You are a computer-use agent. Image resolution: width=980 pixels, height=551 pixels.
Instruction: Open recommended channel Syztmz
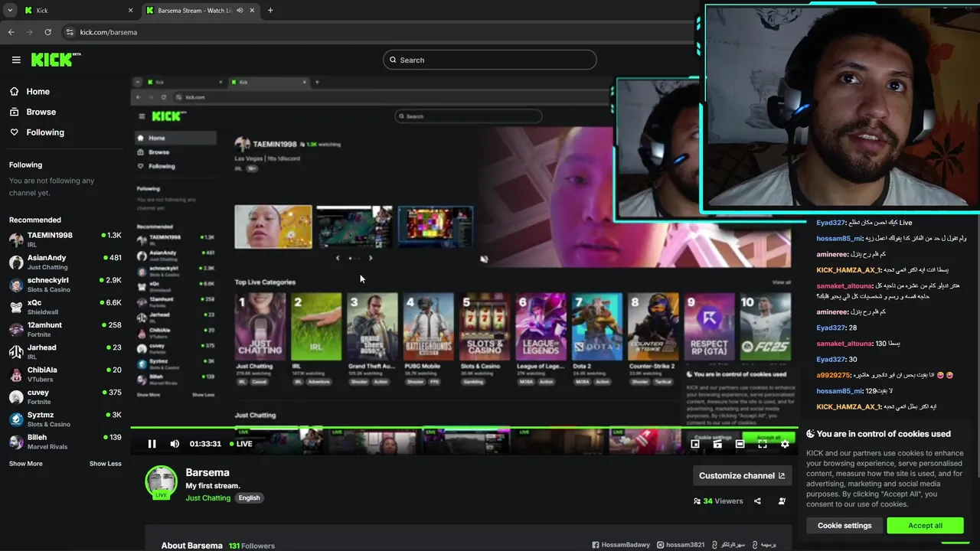pos(65,419)
